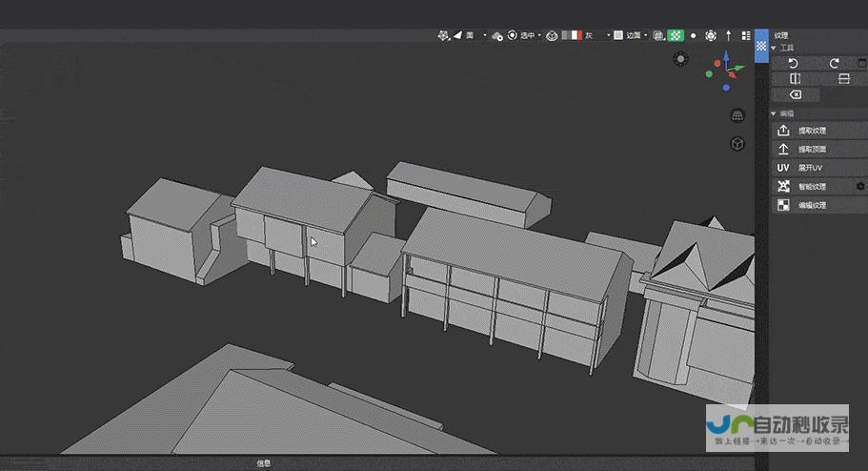Viewport: 868px width, 471px height.
Task: Open the gear settings beside 智能纹理
Action: [x=860, y=186]
